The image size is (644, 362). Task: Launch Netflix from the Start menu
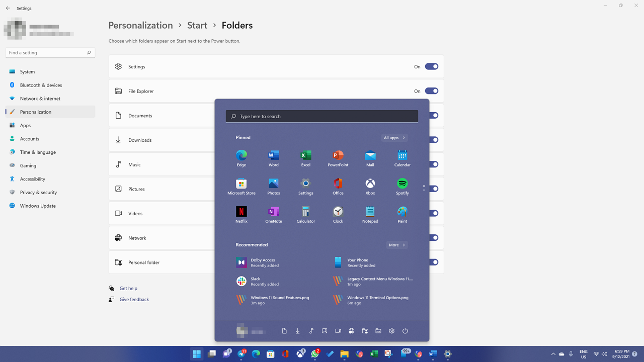[241, 214]
